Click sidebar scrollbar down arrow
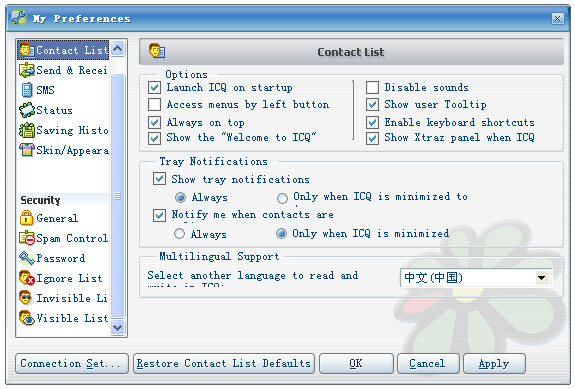575x389 pixels. [118, 327]
